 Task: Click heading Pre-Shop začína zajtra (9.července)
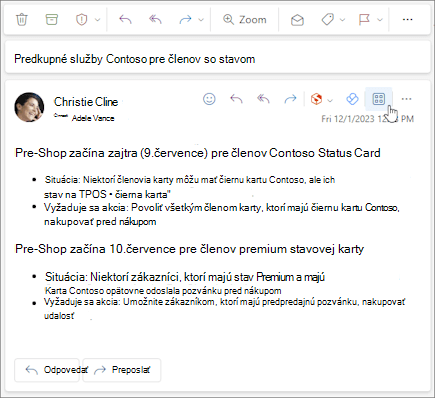198,153
